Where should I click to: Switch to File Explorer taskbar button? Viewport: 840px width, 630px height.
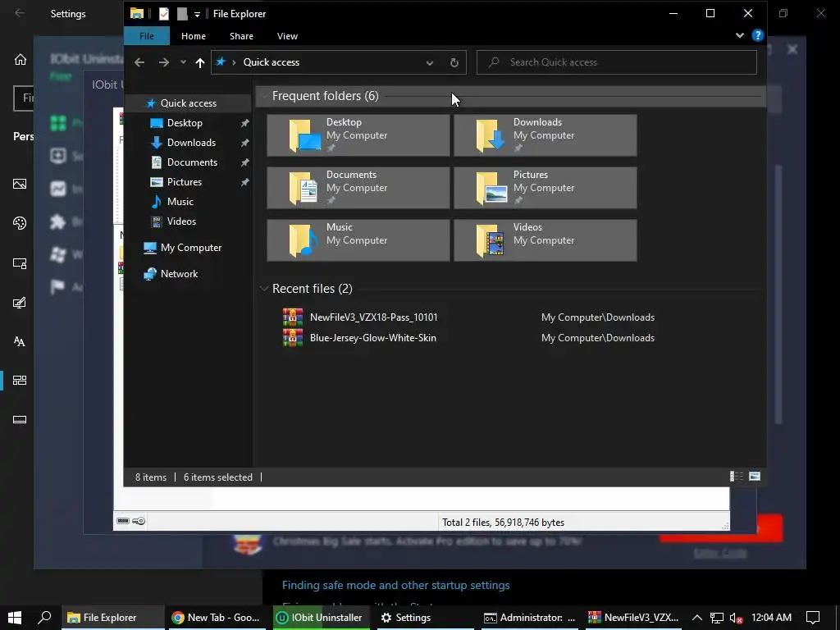113,618
